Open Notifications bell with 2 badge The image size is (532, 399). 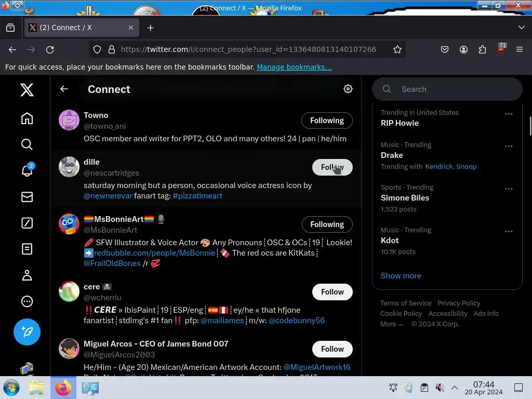click(x=27, y=170)
